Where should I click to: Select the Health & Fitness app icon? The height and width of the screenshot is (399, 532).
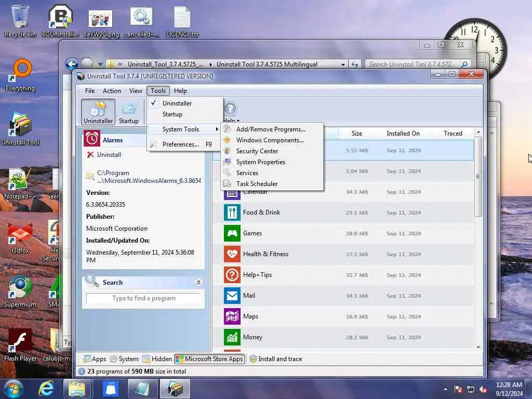tap(232, 254)
